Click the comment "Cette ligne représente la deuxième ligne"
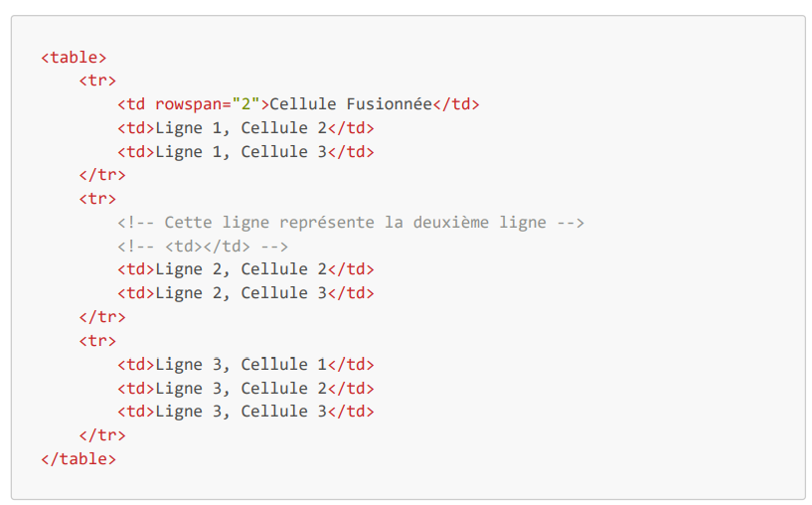 [x=350, y=223]
